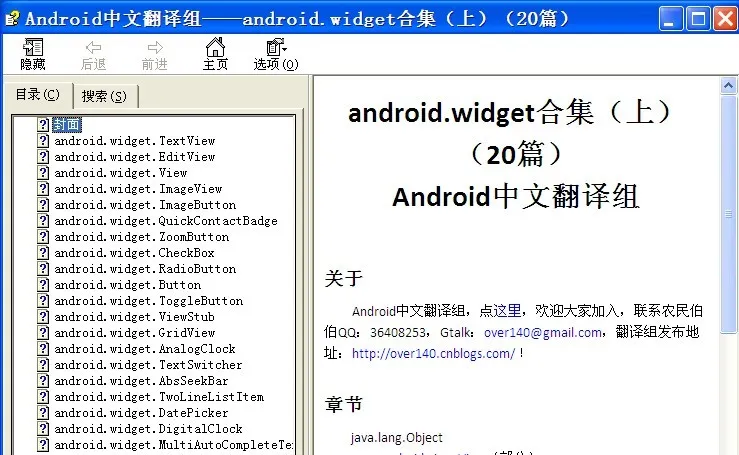Open android.widget.AbsSeekBar topic
Image resolution: width=739 pixels, height=455 pixels.
[x=141, y=381]
